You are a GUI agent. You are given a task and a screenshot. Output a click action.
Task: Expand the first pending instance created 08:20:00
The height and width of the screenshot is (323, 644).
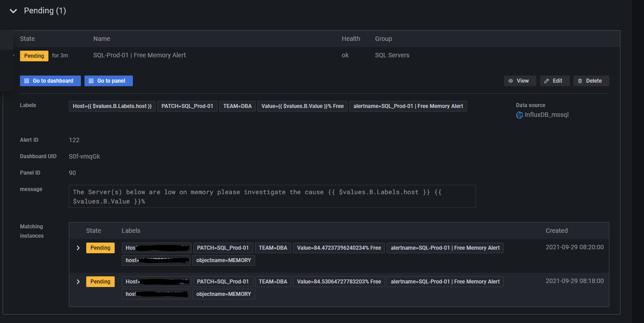(78, 248)
